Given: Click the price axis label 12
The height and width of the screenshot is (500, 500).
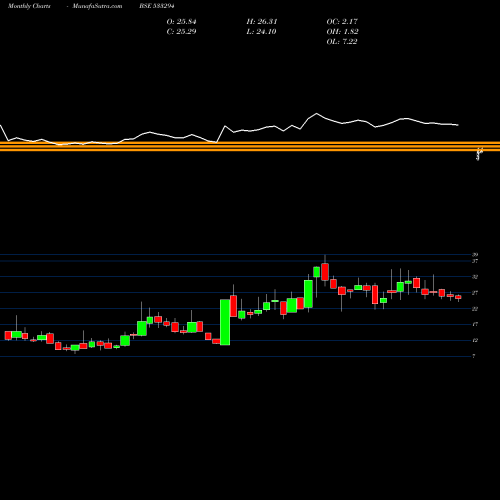Looking at the screenshot, I should [x=475, y=340].
